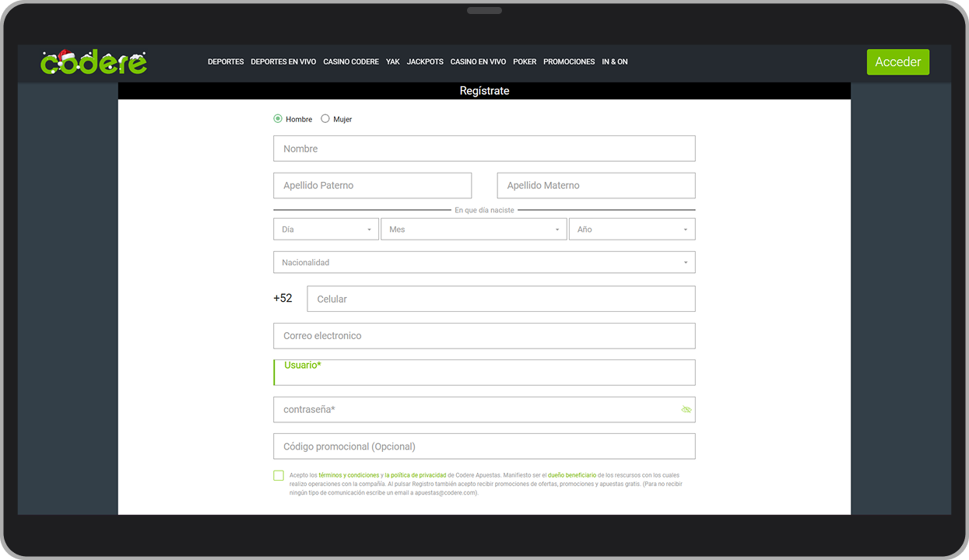
Task: Select the Mujer radio button
Action: pos(325,118)
